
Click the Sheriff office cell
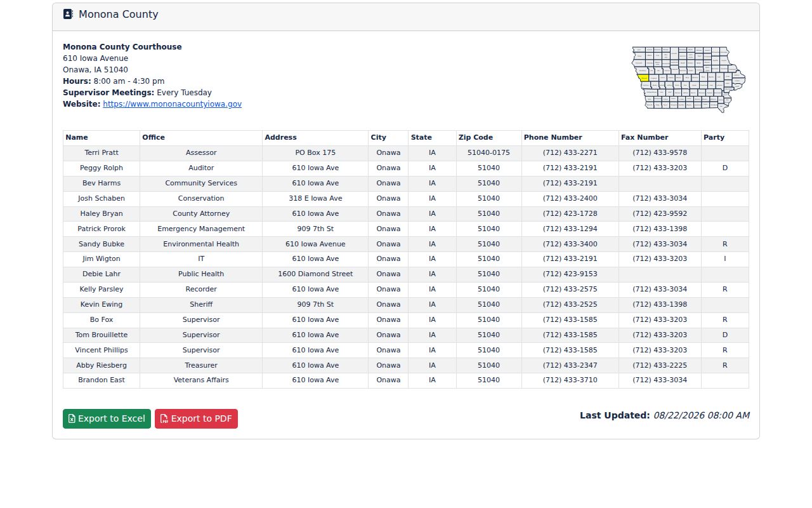[201, 305]
